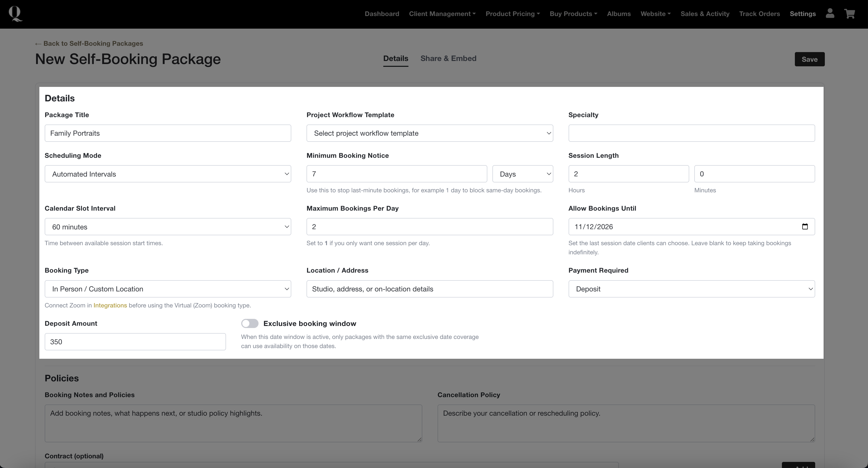Go back to Self-Booking Packages
868x468 pixels.
coord(89,43)
